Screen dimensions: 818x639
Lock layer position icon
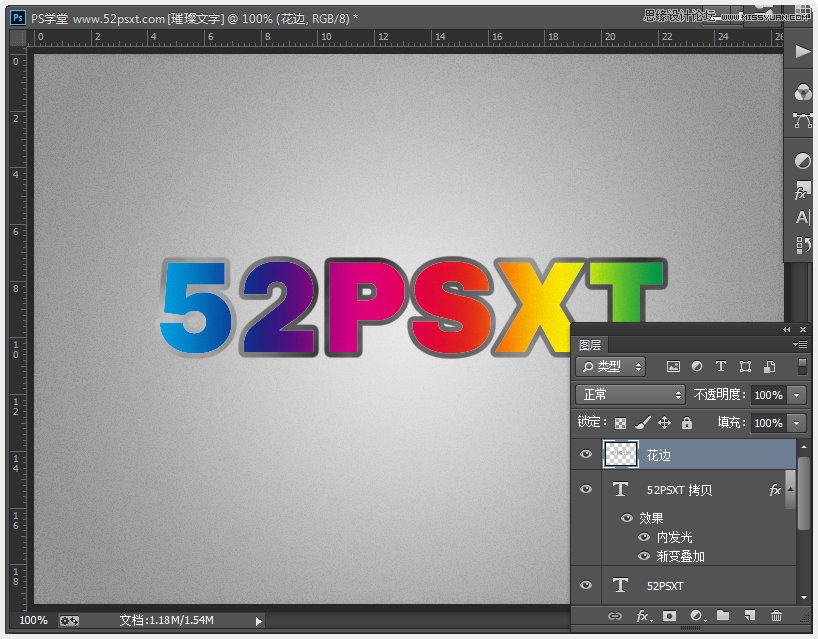pyautogui.click(x=664, y=423)
